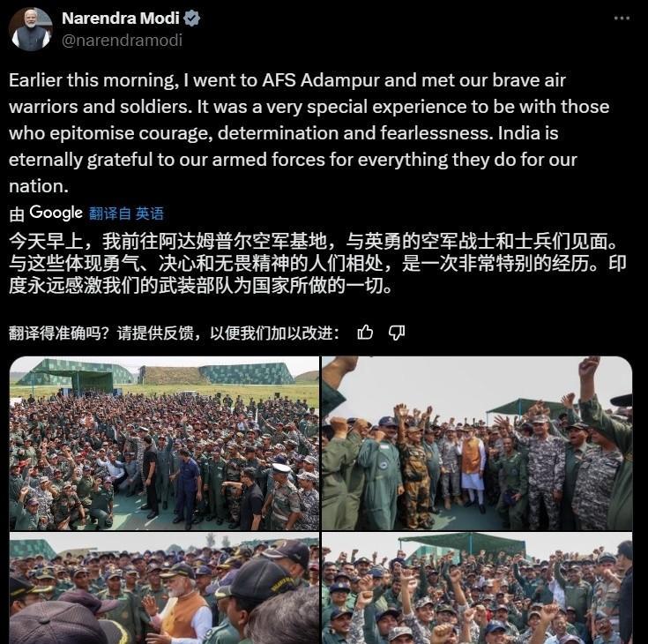Click the blue verified badge icon
648x644 pixels.
pos(192,19)
